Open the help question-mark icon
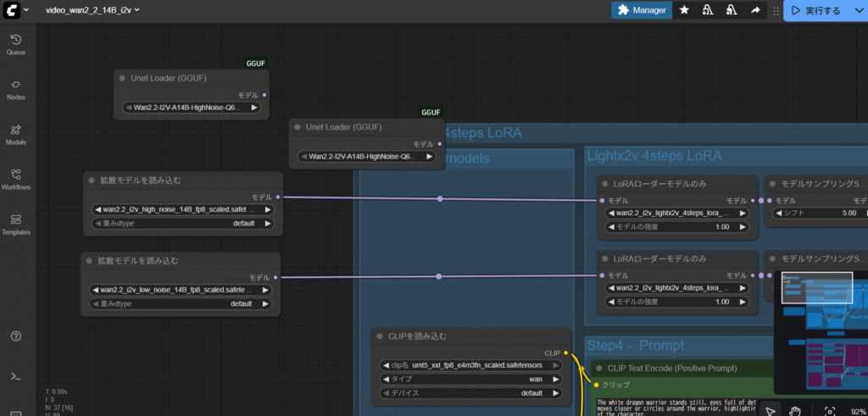The width and height of the screenshot is (868, 416). [16, 336]
